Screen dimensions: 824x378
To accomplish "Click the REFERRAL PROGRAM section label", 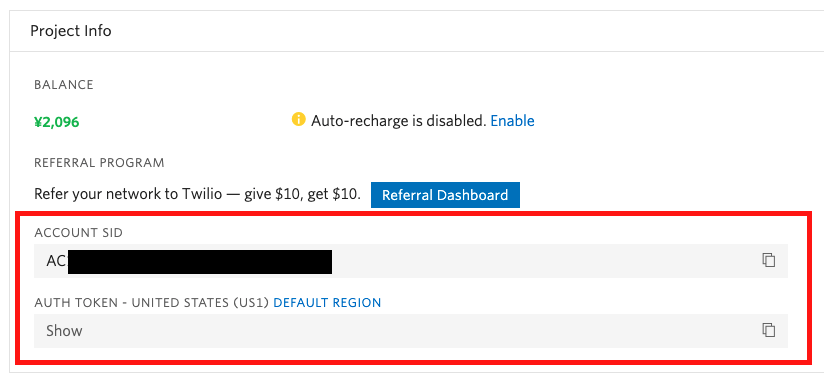I will tap(99, 163).
